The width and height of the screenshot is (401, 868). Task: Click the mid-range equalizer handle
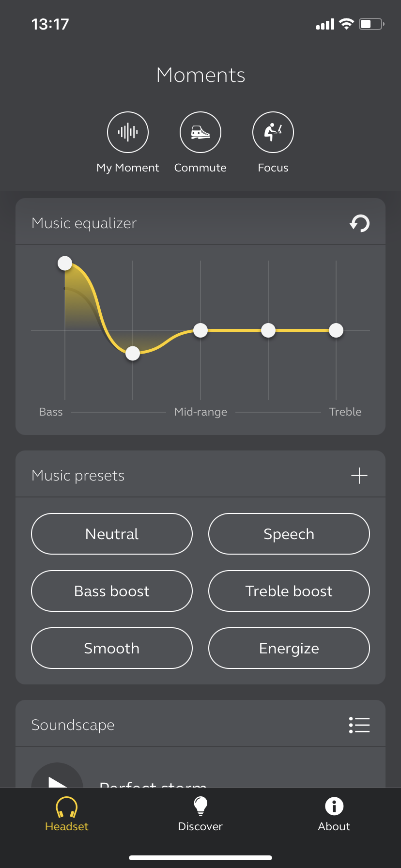tap(200, 330)
